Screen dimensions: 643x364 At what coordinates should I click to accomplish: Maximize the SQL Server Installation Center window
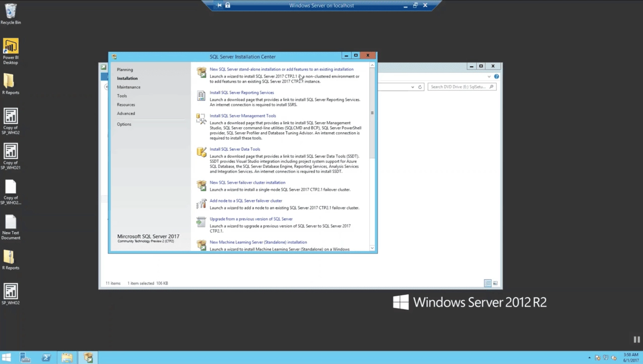pos(356,56)
